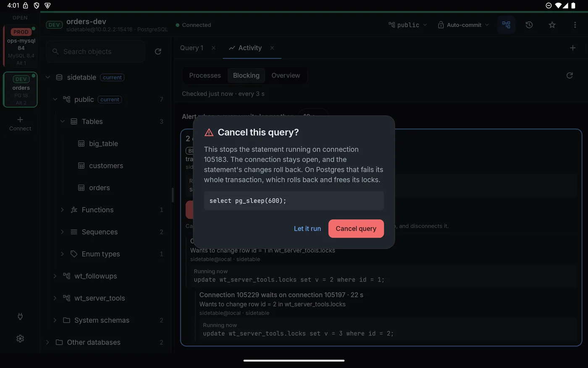Click the current badge beside public
The width and height of the screenshot is (588, 368).
click(110, 99)
